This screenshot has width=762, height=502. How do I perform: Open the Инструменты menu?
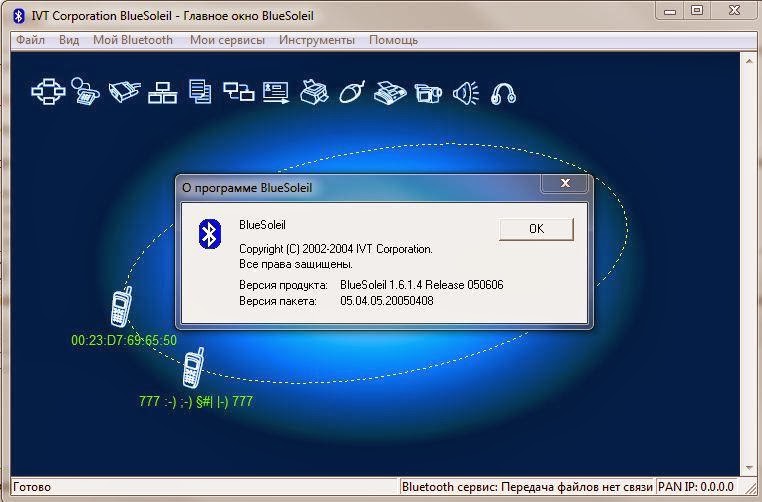tap(316, 40)
